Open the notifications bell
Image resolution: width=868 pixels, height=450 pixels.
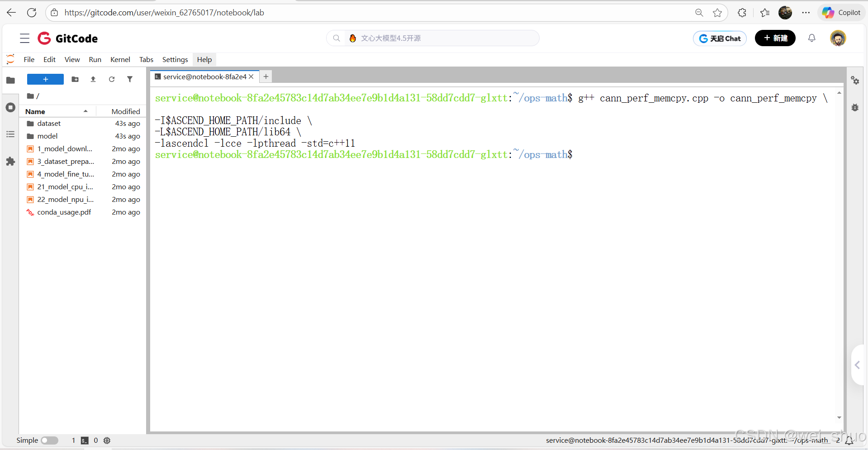tap(812, 38)
